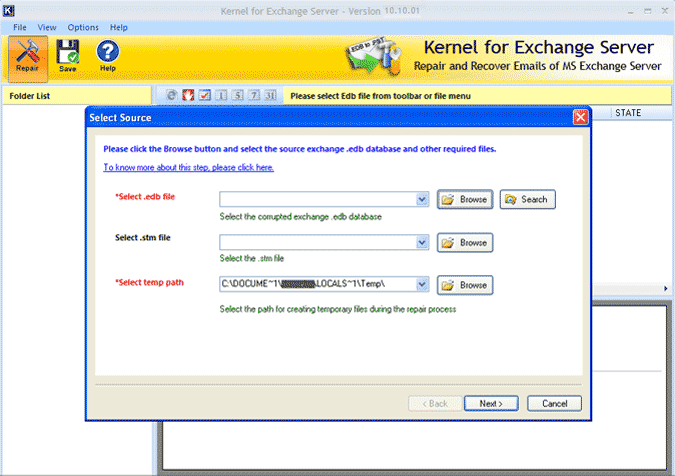Click 'Please select Edb file from toolbar' message
The height and width of the screenshot is (476, 675).
[x=381, y=96]
